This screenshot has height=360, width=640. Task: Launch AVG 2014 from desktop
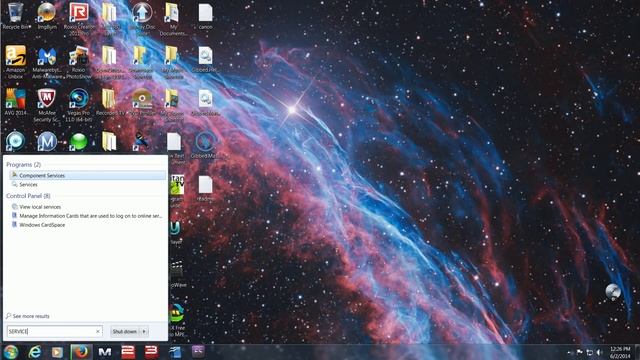click(16, 102)
